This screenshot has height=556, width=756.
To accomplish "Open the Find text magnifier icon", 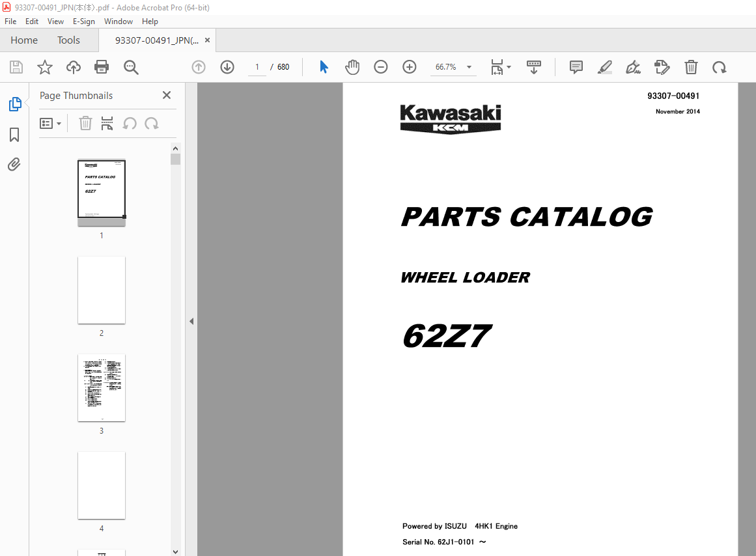I will [x=131, y=67].
